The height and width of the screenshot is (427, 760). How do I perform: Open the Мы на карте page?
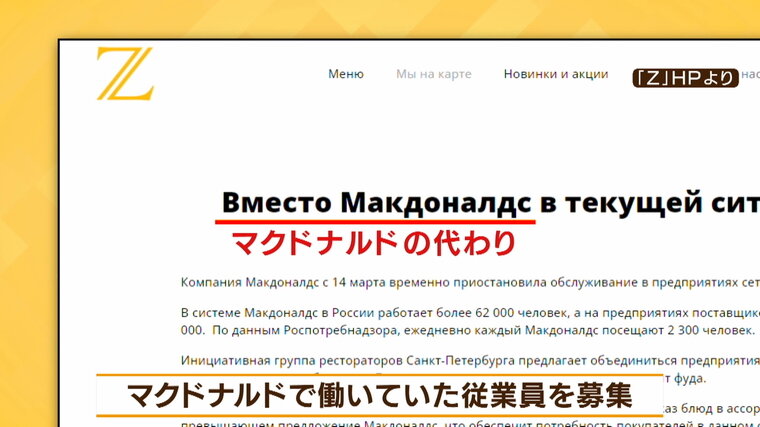coord(434,74)
